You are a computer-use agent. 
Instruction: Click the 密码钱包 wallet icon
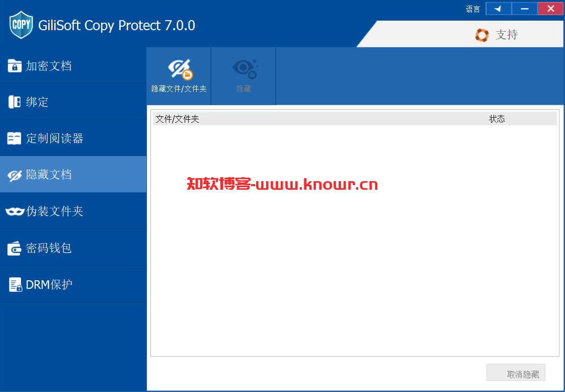click(15, 248)
